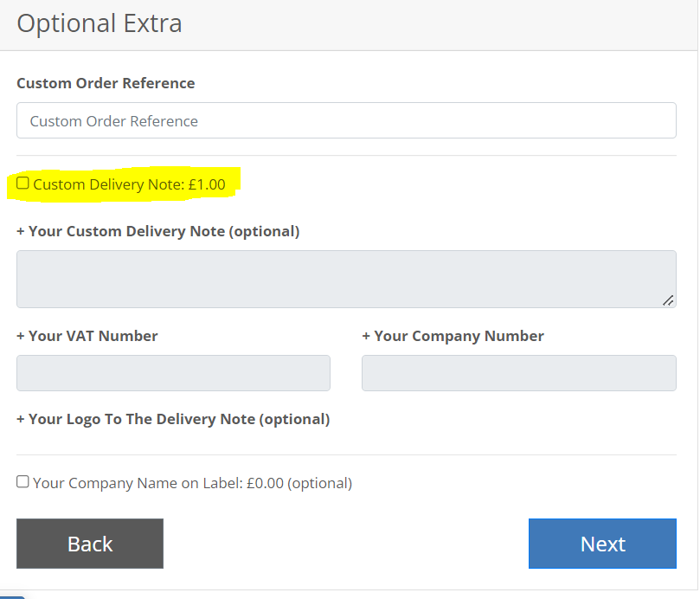Click the plus sign before Your Logo label
Screen dimensions: 700x599
[21, 420]
